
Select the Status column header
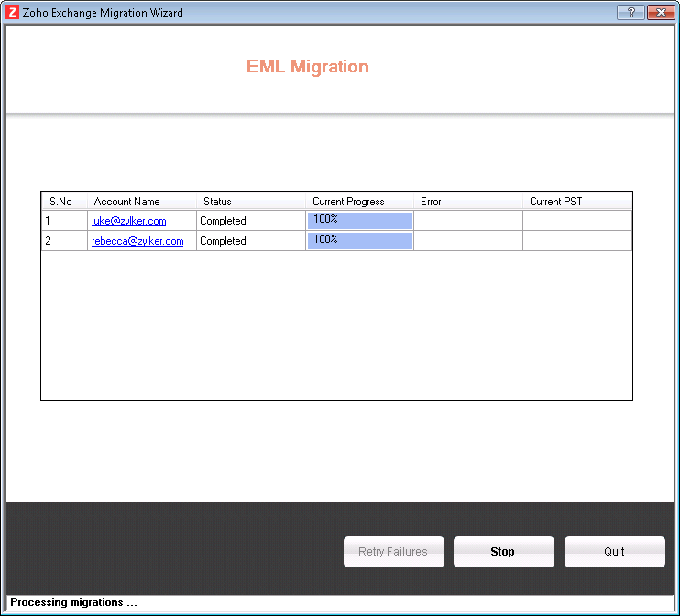pos(217,202)
